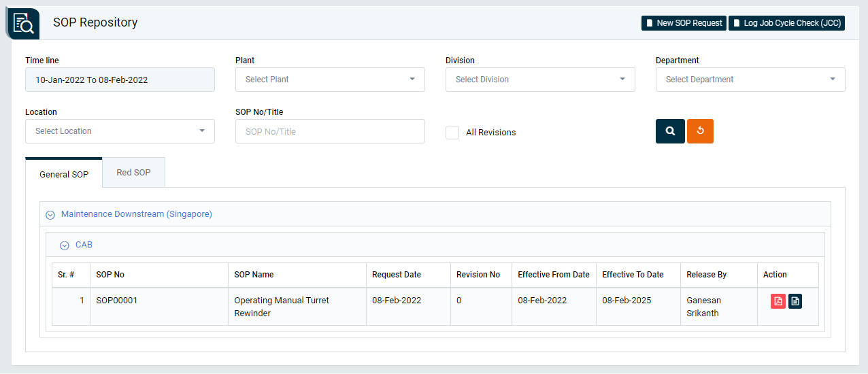Open the Select Plant dropdown

[330, 80]
